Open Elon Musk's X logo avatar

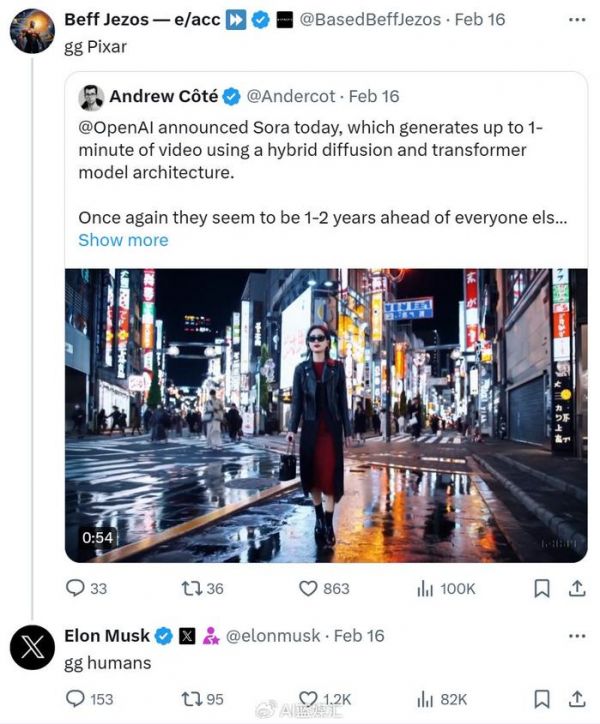(31, 647)
